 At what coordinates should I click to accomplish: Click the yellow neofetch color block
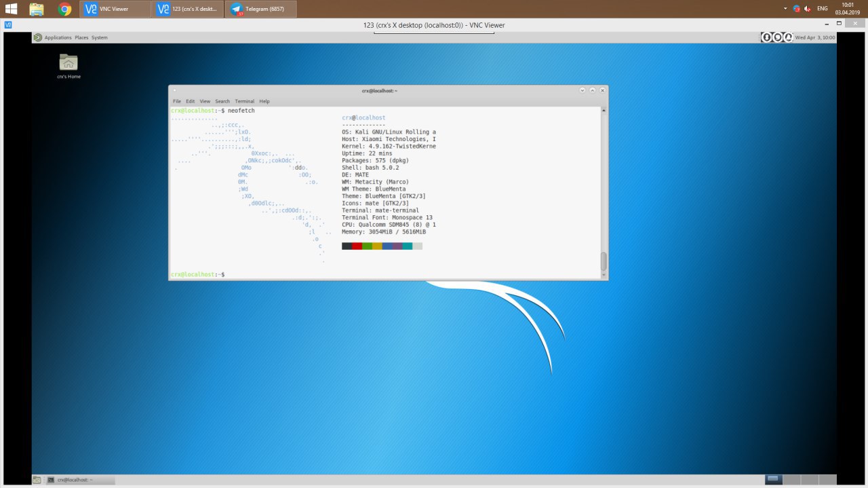click(x=377, y=246)
